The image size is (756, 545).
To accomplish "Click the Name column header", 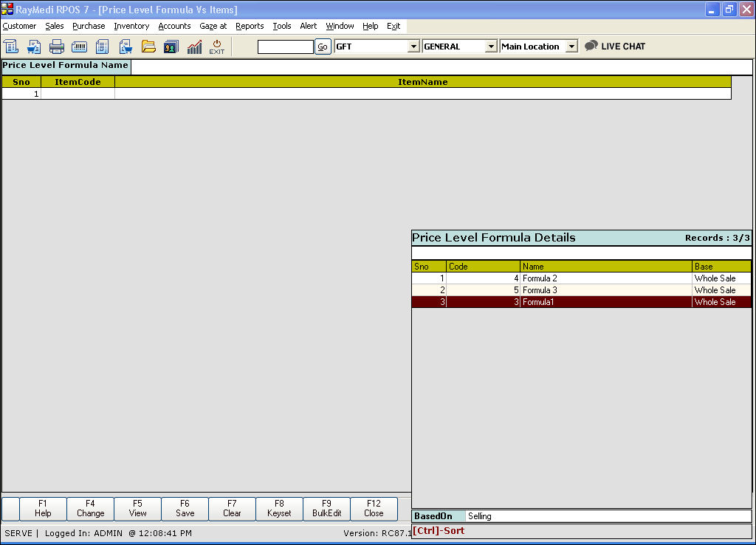I will point(606,267).
